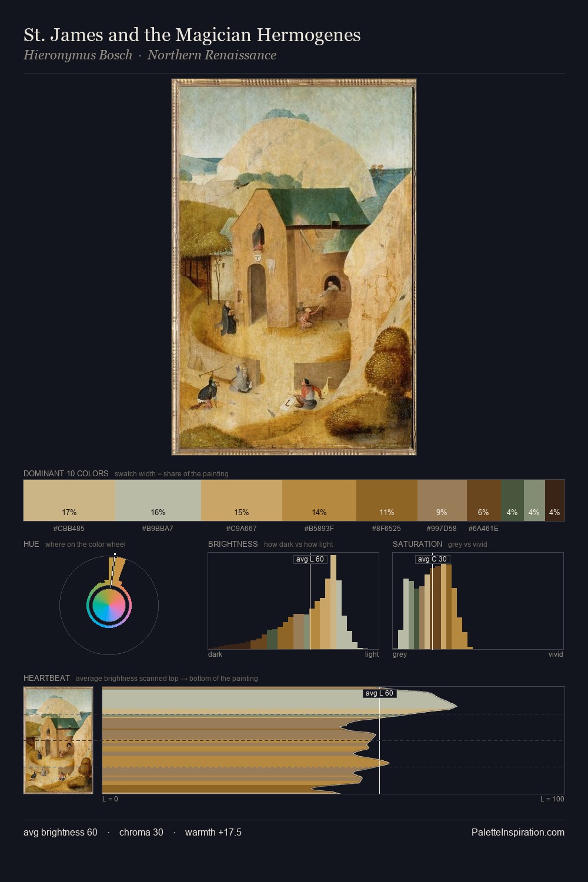This screenshot has height=882, width=588.
Task: Click the 'HUE' section heading
Action: 31,544
